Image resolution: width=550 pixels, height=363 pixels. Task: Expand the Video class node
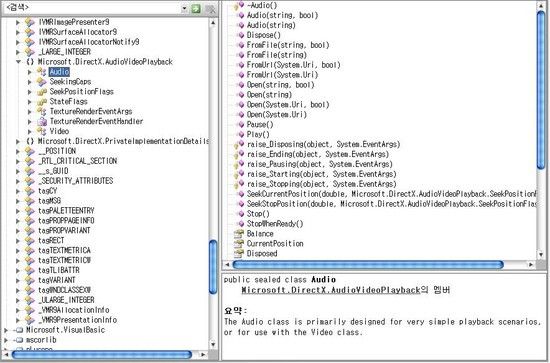[29, 132]
